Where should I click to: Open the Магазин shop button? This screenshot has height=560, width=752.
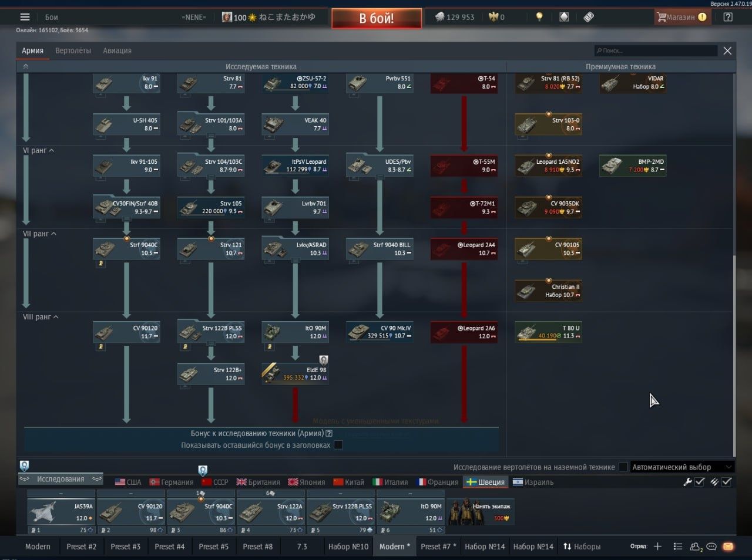click(x=681, y=17)
